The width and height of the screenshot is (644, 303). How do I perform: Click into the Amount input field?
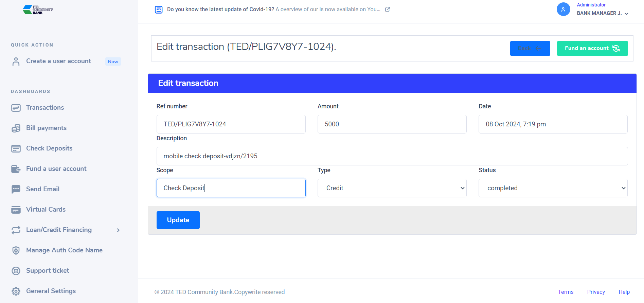(392, 124)
